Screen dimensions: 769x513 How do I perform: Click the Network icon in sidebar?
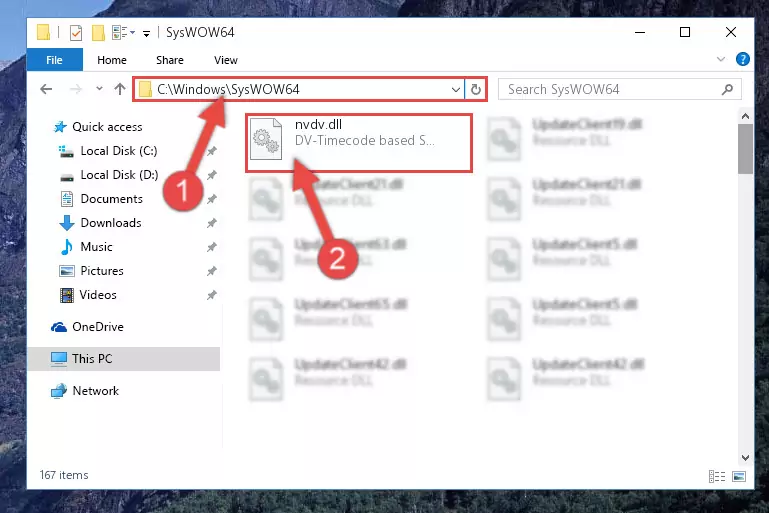tap(59, 391)
